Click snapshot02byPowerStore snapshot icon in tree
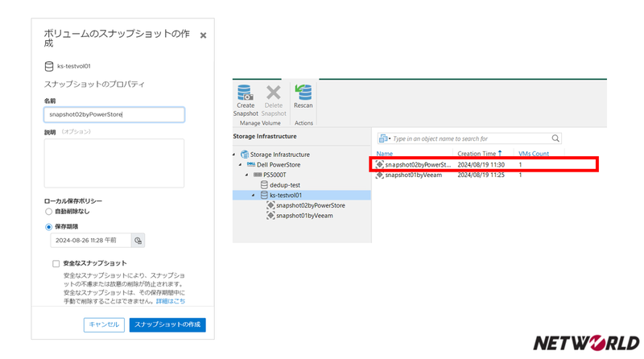Screen dimensions: 644x359 point(270,205)
